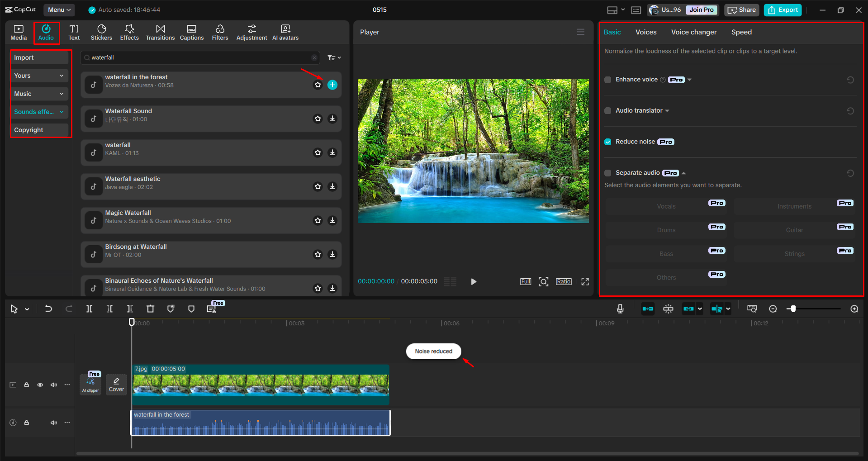The image size is (868, 461).
Task: Download the Magic Waterfall audio
Action: pos(332,220)
